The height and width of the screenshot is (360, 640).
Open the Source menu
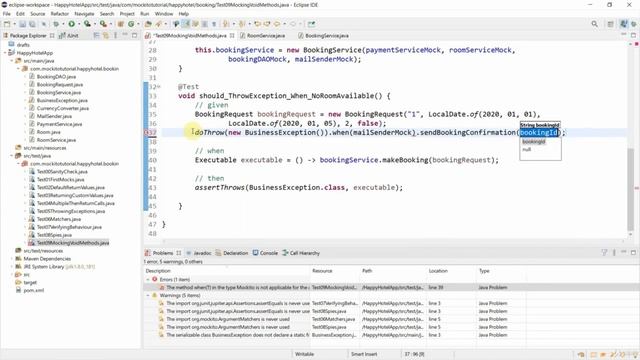[x=38, y=13]
